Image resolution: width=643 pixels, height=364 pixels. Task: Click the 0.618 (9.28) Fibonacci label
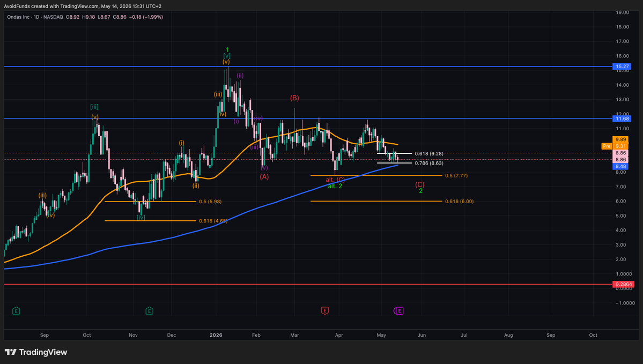click(x=429, y=154)
